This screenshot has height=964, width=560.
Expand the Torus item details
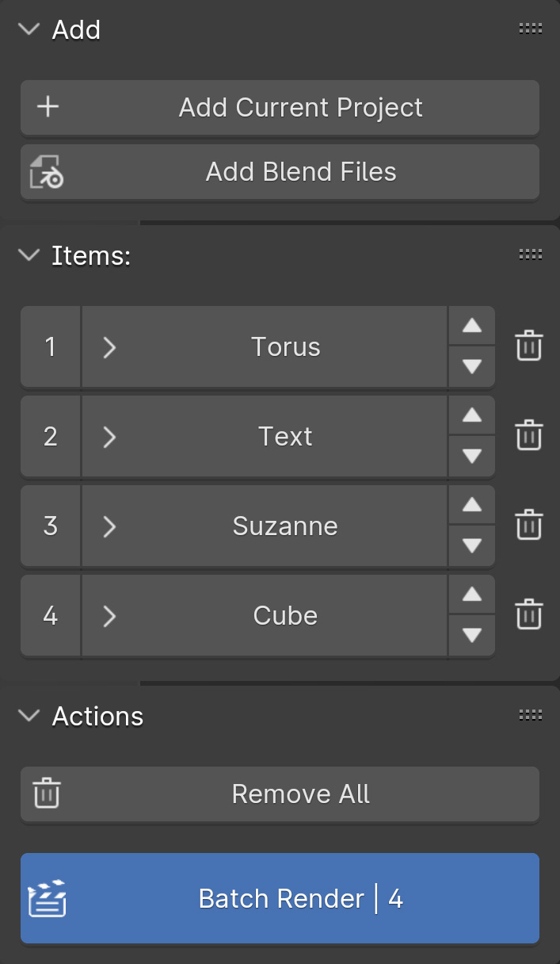point(109,346)
